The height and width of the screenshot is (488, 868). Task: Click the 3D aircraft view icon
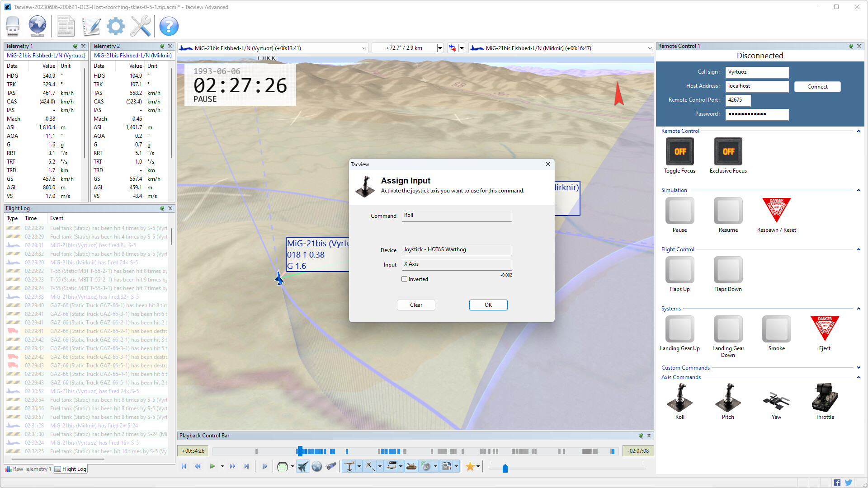pos(303,466)
